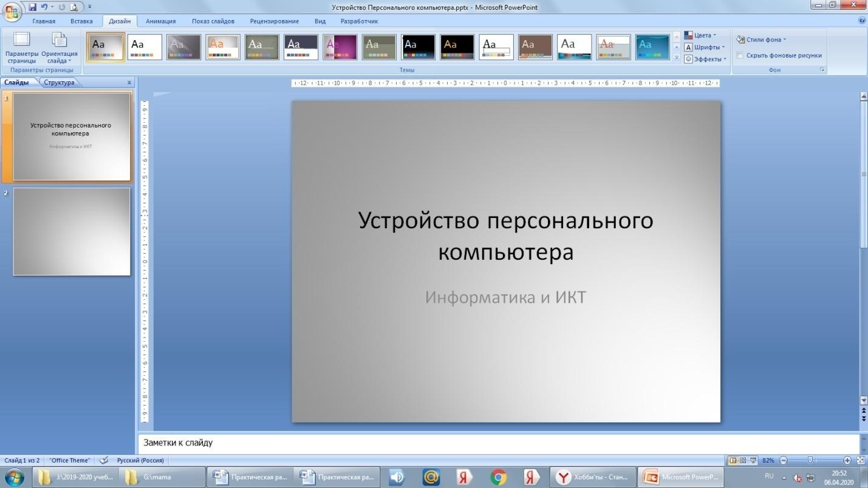The width and height of the screenshot is (868, 488).
Task: Undo the last action in the quick access toolbar
Action: click(x=44, y=7)
